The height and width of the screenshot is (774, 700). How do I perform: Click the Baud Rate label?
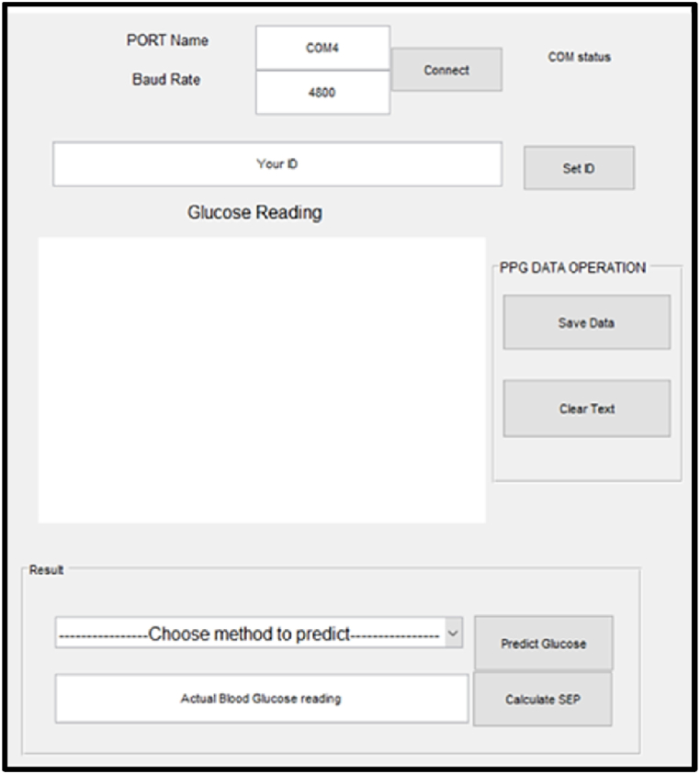[x=166, y=80]
